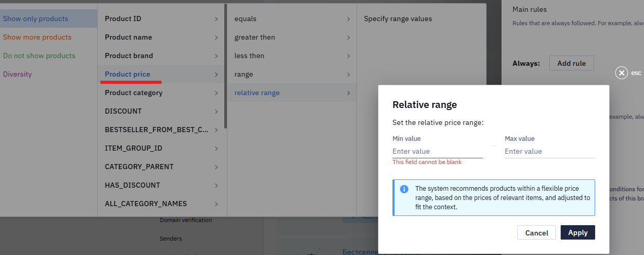The height and width of the screenshot is (255, 644).
Task: Choose ITEM_GROUP_ID attribute
Action: coord(161,148)
